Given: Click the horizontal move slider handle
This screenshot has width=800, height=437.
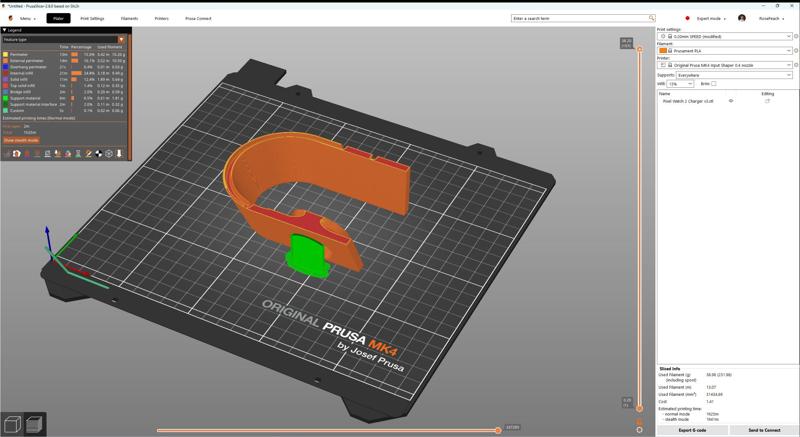Looking at the screenshot, I should (498, 430).
